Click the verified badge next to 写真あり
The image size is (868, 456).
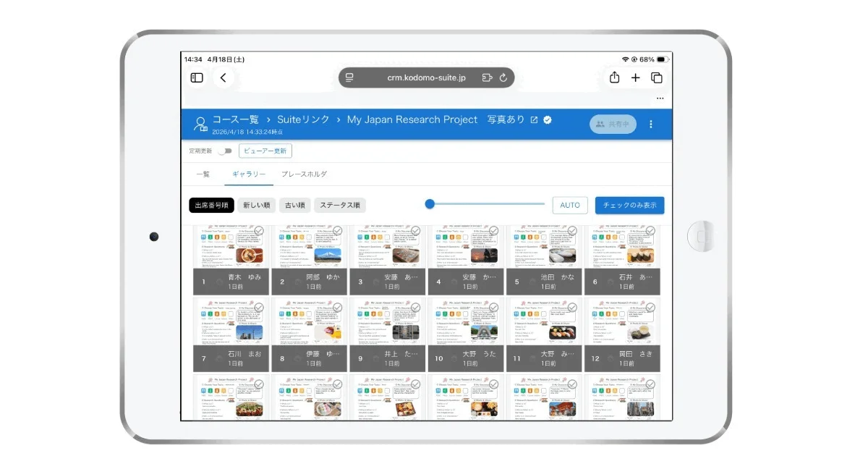click(x=548, y=119)
